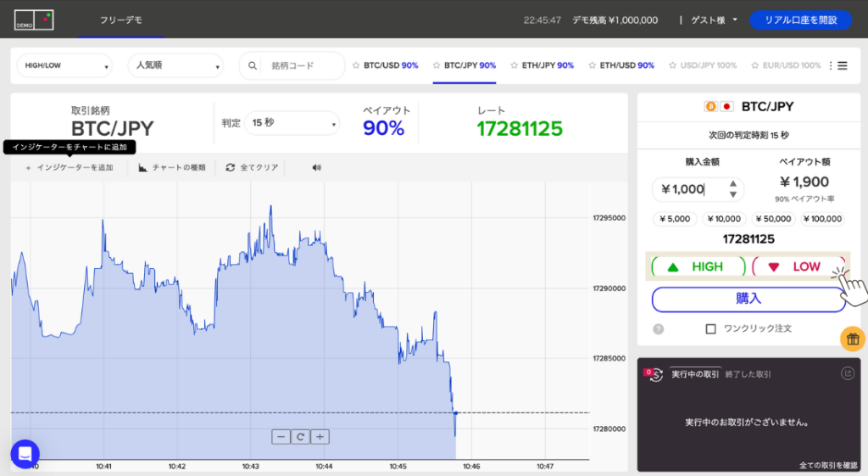Click the 購入 purchase button
The width and height of the screenshot is (868, 476).
[x=748, y=299]
